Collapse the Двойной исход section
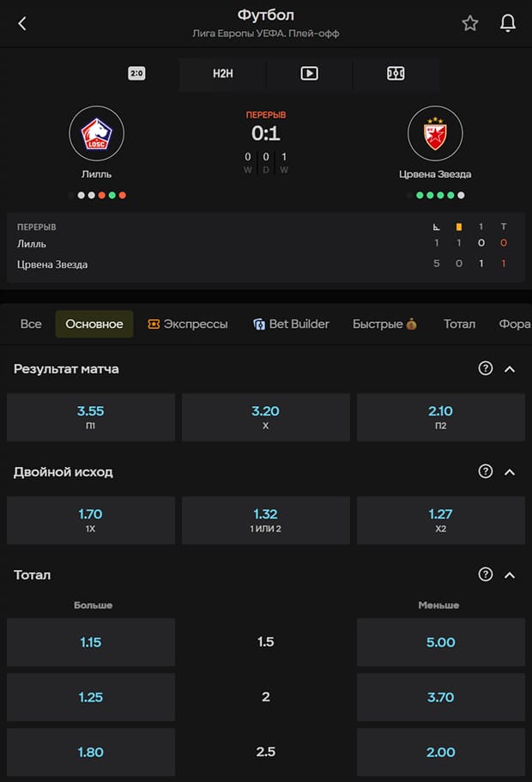This screenshot has width=532, height=782. coord(510,472)
